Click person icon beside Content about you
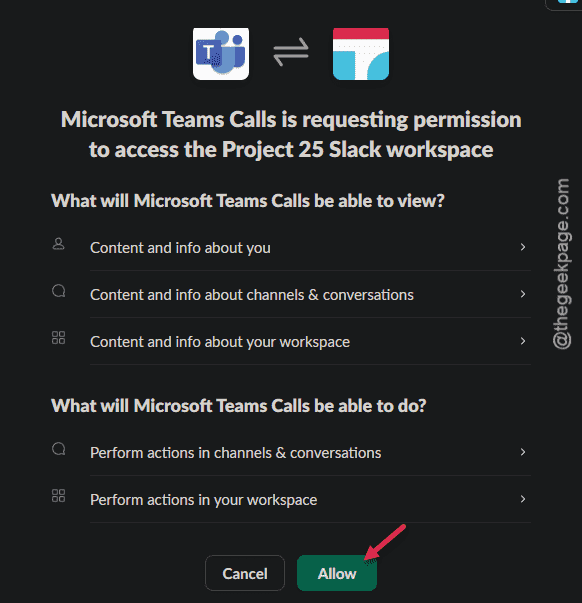Screen dimensions: 582x603 (x=58, y=244)
